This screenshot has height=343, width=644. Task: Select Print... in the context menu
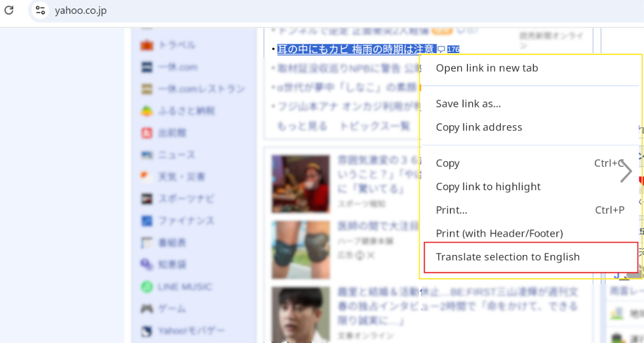point(451,211)
